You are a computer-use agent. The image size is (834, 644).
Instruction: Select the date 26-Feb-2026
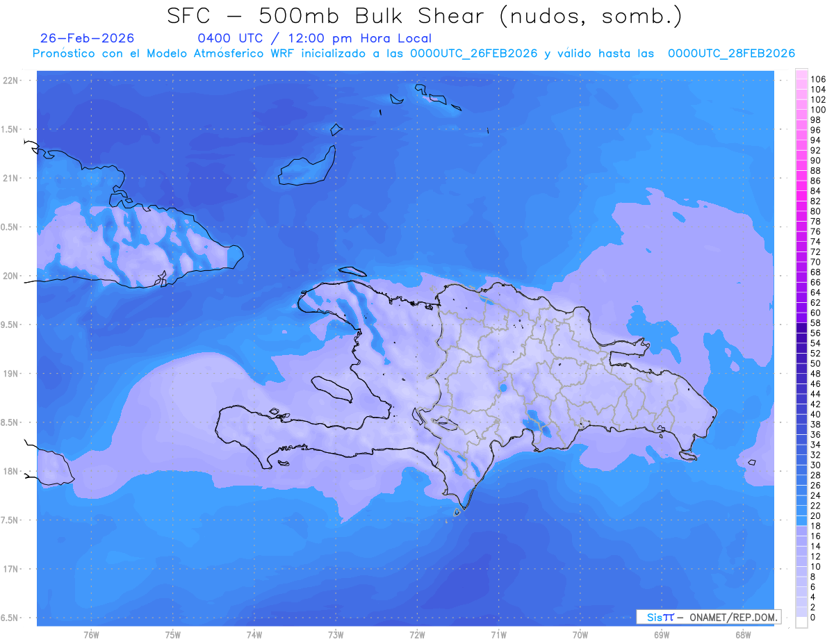pos(87,38)
